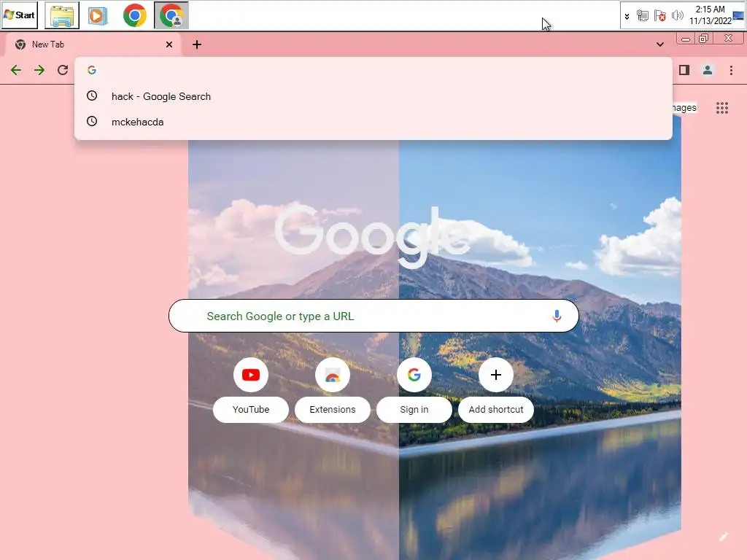The height and width of the screenshot is (560, 747).
Task: Click the volume speaker tray icon
Action: click(x=677, y=16)
